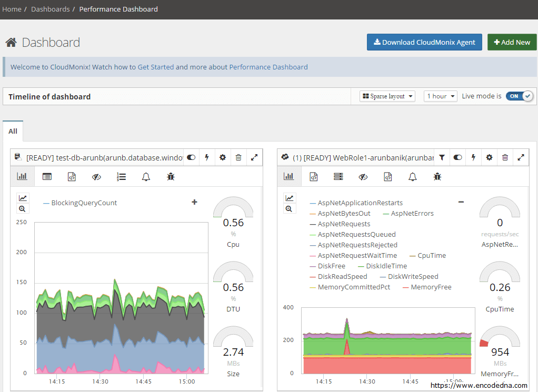Expand test-db-arunb panel to fullscreen
The width and height of the screenshot is (538, 392).
pos(254,157)
